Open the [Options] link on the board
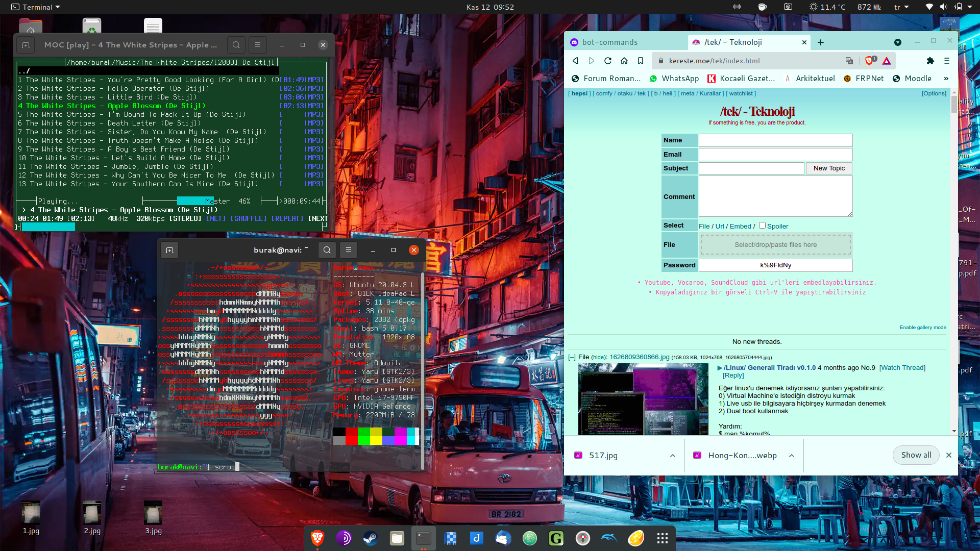The image size is (980, 551). click(934, 93)
